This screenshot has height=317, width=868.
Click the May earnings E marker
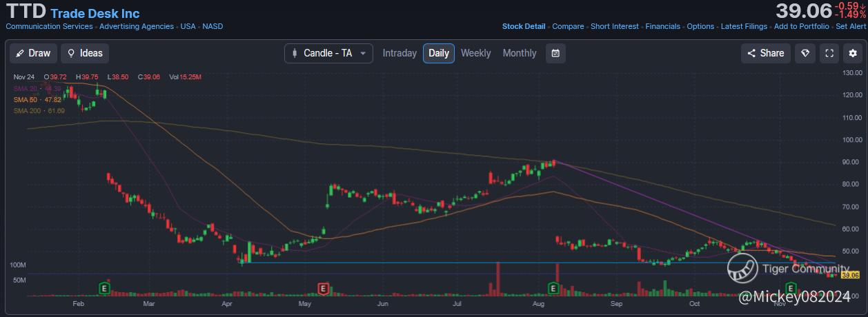(x=322, y=287)
